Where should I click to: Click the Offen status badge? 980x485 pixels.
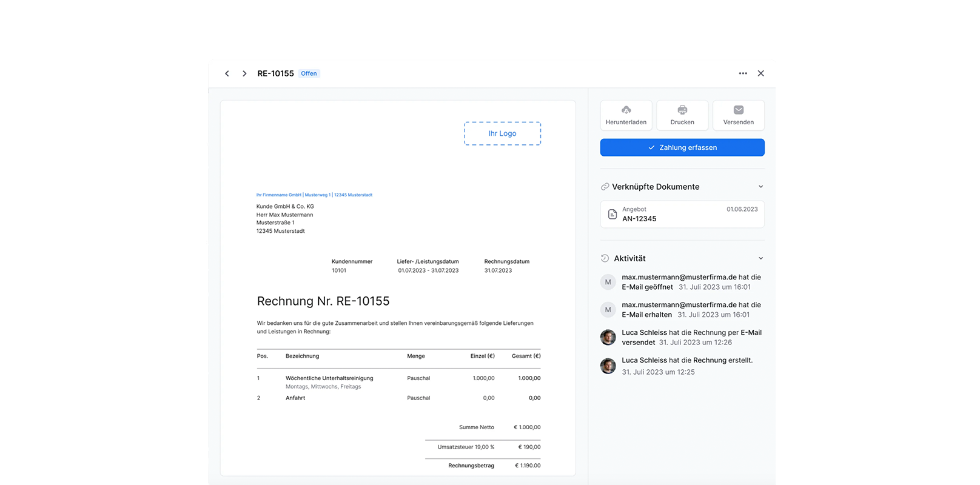[x=309, y=73]
